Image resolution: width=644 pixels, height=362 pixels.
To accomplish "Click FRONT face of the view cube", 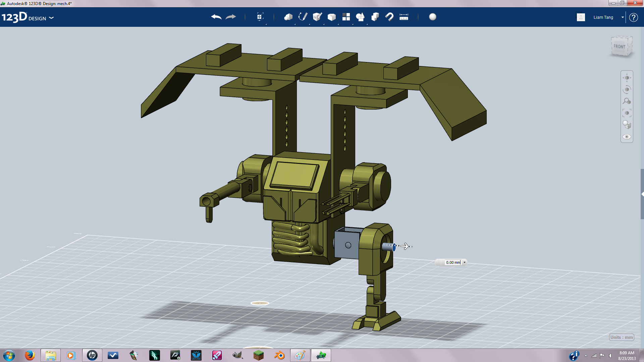I will pyautogui.click(x=620, y=47).
